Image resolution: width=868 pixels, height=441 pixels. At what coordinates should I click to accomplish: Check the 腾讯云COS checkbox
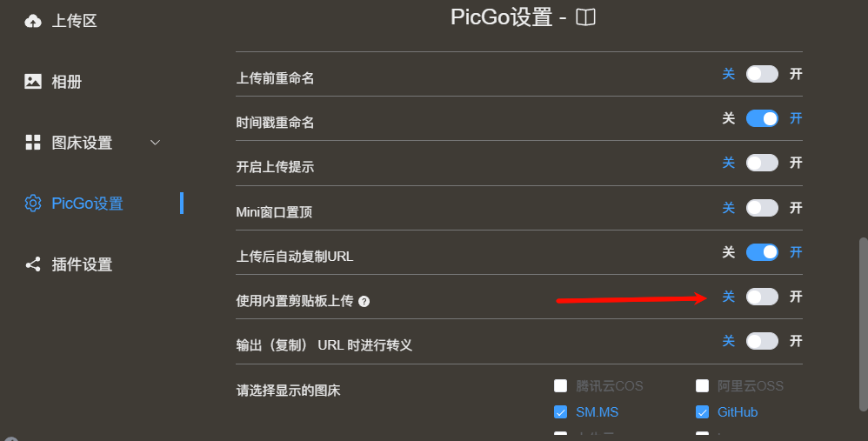(561, 385)
